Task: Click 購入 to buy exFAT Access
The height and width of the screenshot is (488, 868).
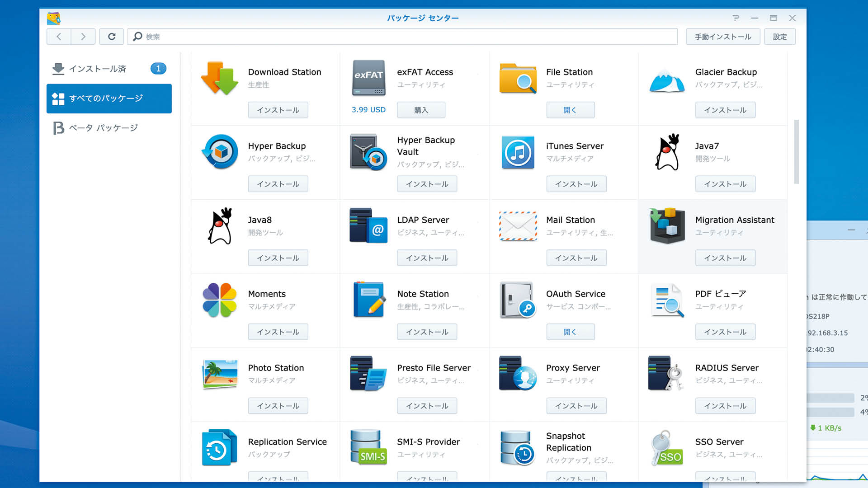Action: pos(421,110)
